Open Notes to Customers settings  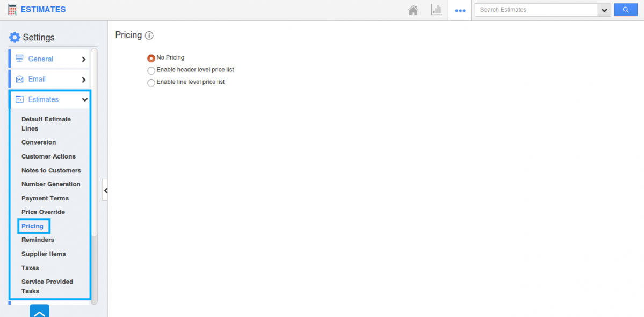click(52, 170)
